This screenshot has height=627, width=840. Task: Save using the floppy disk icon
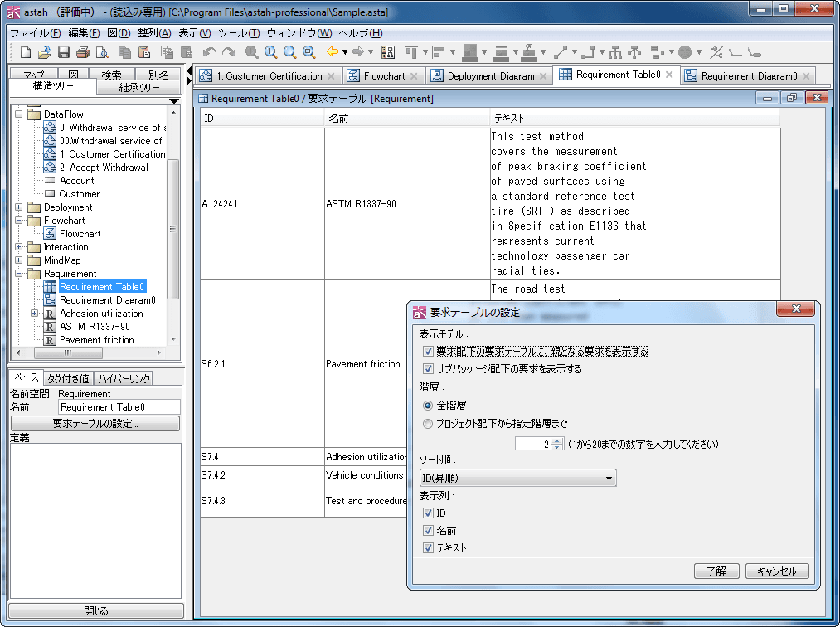tap(64, 52)
